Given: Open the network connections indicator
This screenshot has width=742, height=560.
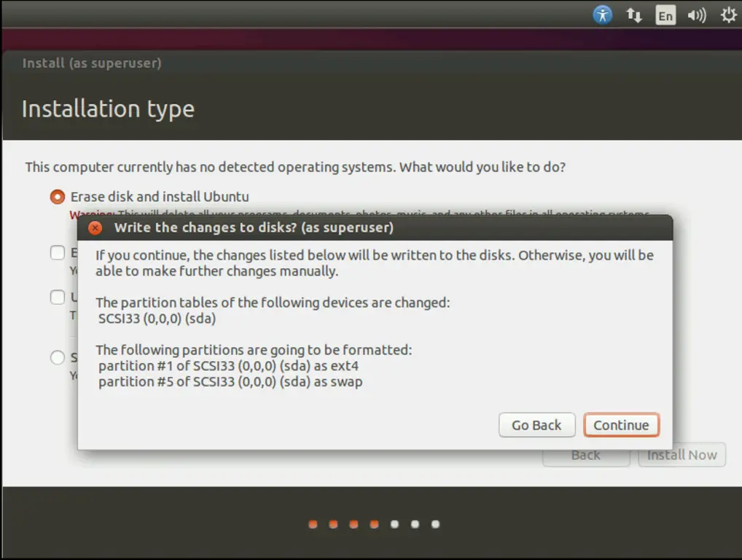Looking at the screenshot, I should tap(634, 15).
